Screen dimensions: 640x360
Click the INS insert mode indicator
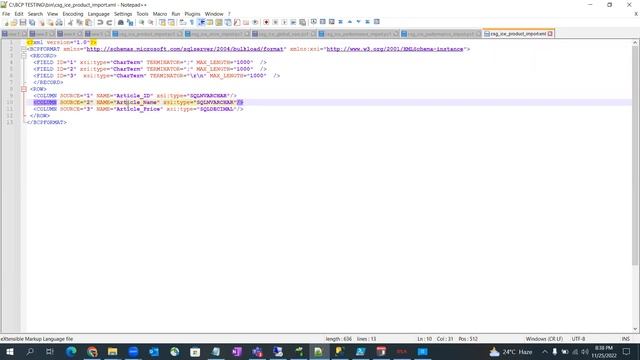pos(625,339)
